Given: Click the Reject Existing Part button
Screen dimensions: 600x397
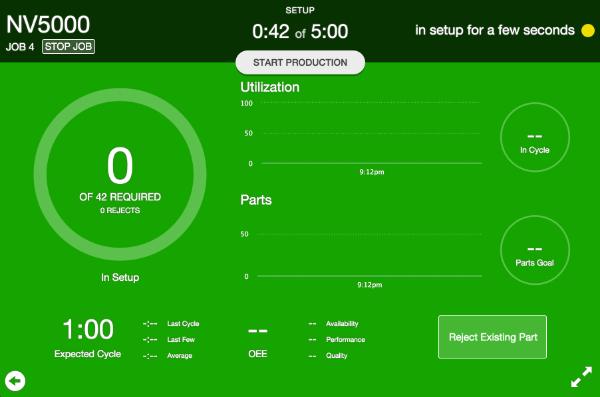Looking at the screenshot, I should 492,337.
